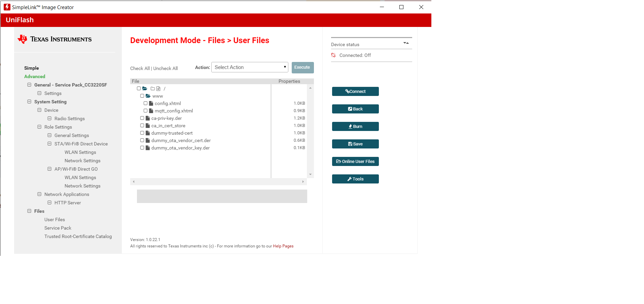Open General Settings under Role Settings

(72, 135)
